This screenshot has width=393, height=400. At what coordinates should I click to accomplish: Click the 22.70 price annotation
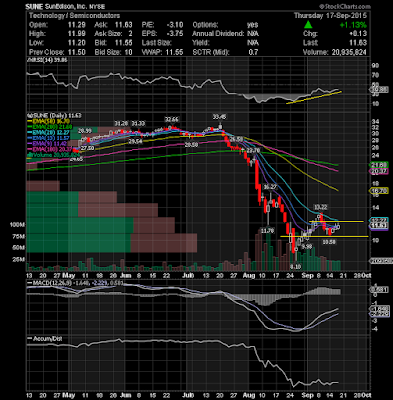click(x=253, y=150)
